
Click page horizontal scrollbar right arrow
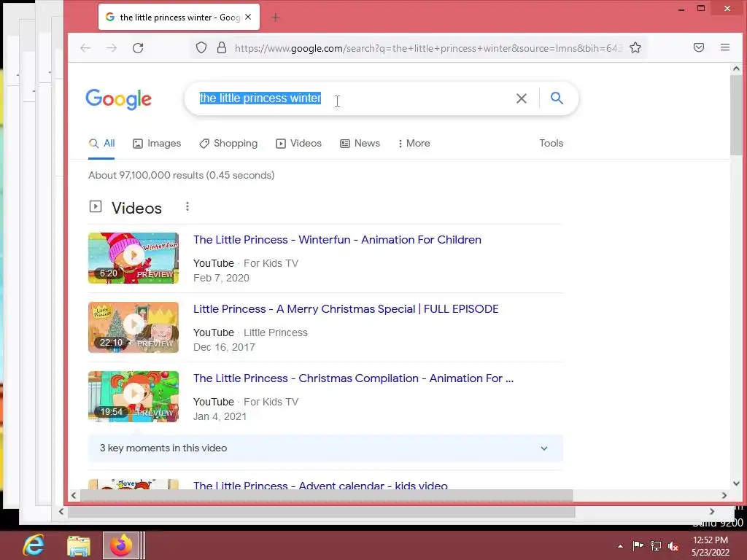tap(724, 495)
